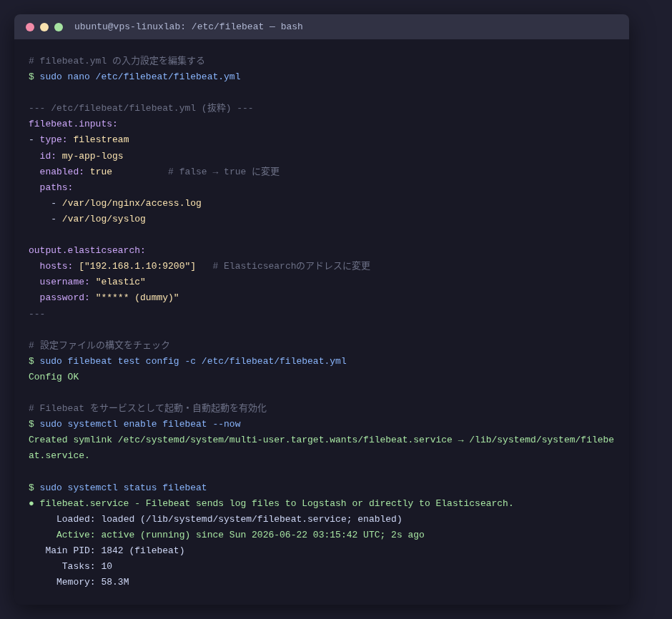Click the 'Loaded: loaded' status line
Screen dimensions: 672x619
(x=229, y=519)
